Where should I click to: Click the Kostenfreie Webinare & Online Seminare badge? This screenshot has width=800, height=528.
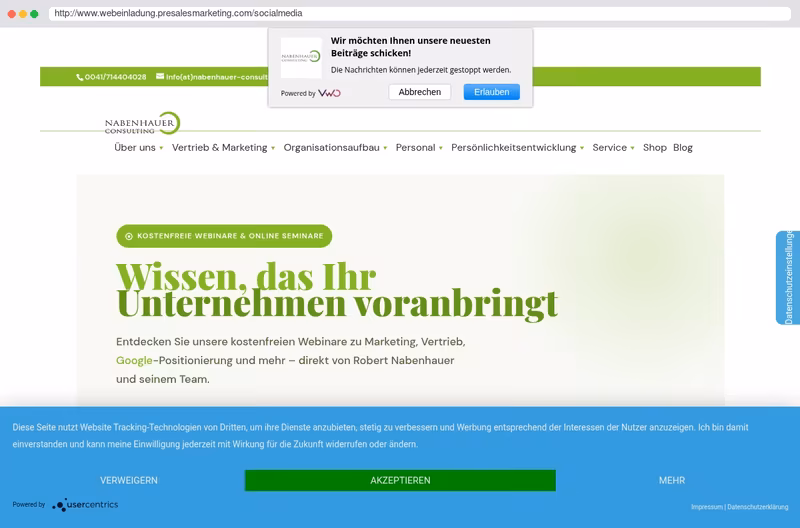[x=224, y=236]
